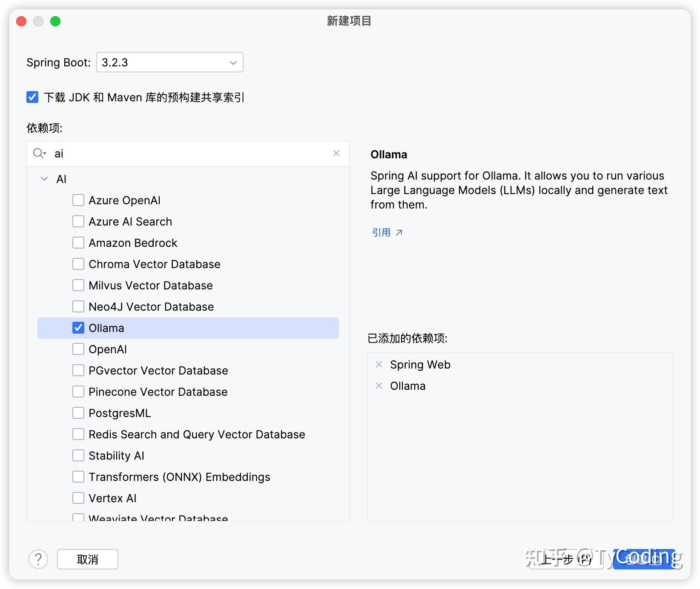Click the magnifying glass search icon

click(x=39, y=153)
